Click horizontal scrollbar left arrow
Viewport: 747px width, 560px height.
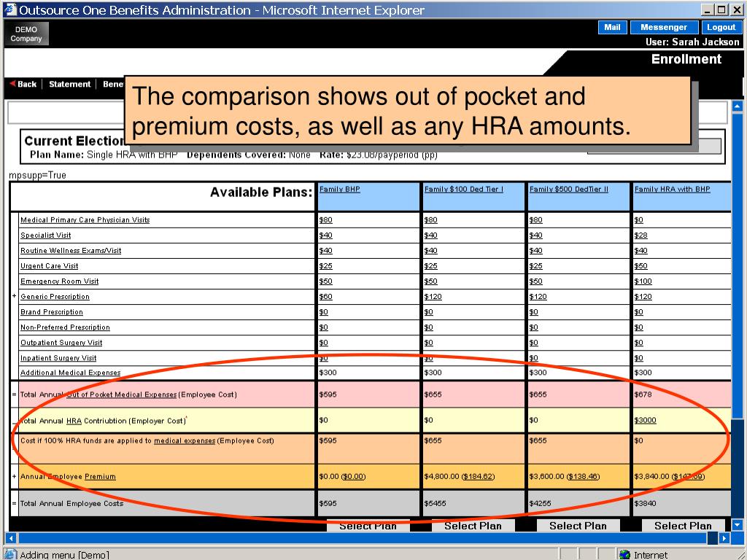(x=12, y=538)
